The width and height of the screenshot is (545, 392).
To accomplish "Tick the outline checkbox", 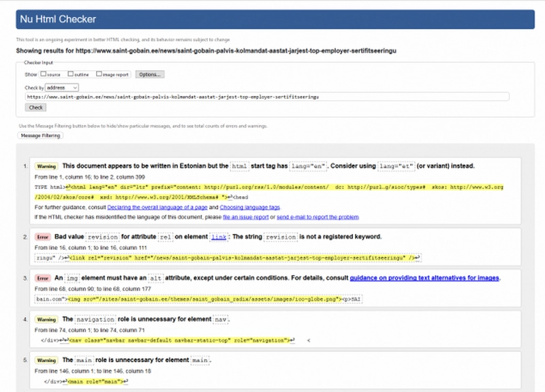I will coord(72,73).
